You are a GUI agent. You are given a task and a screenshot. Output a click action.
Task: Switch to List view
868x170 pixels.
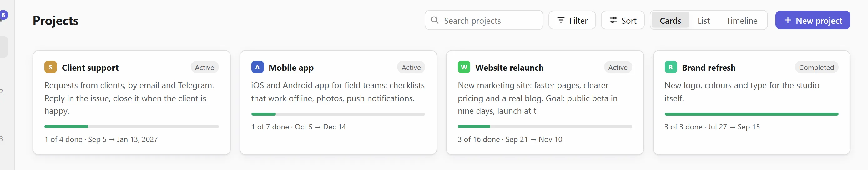tap(704, 21)
